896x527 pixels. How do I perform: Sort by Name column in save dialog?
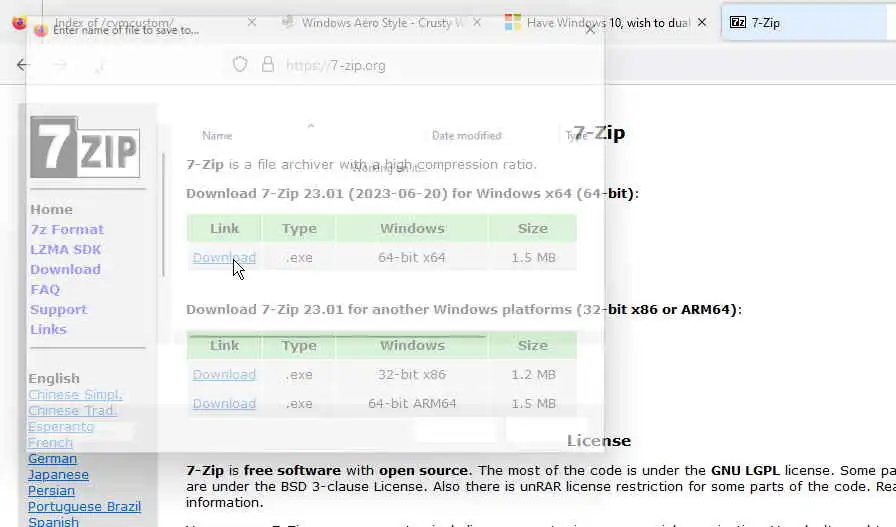tap(217, 135)
